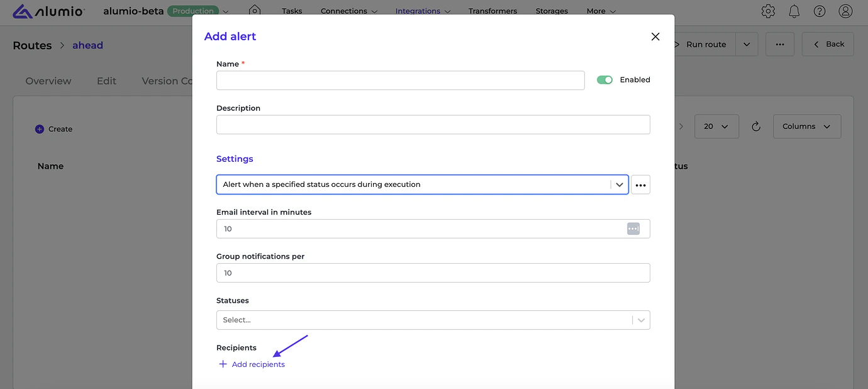
Task: Open the alert type dropdown in Settings
Action: pos(422,184)
